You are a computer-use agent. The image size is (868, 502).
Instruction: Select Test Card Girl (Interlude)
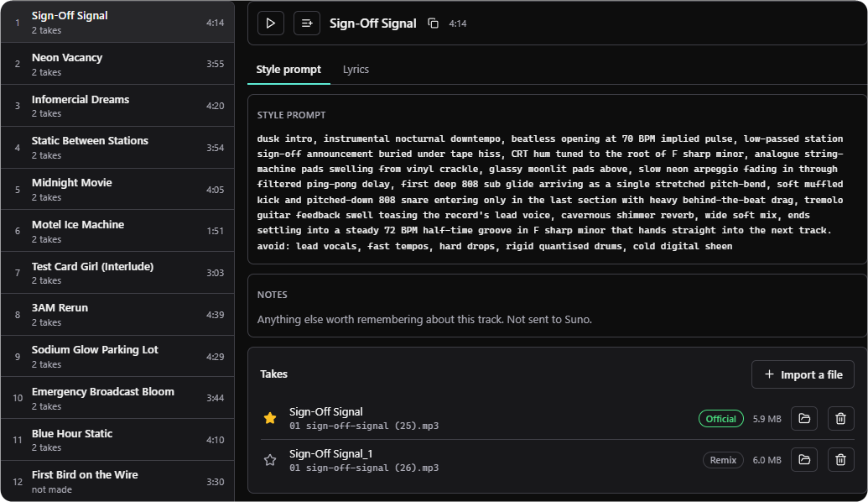click(x=117, y=273)
